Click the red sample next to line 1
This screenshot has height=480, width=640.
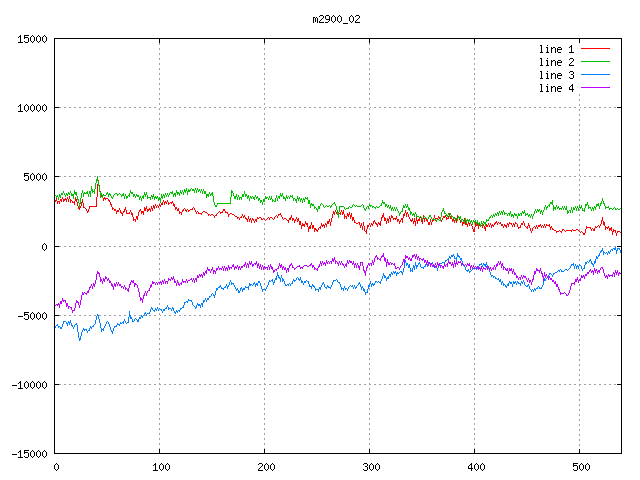(x=596, y=49)
